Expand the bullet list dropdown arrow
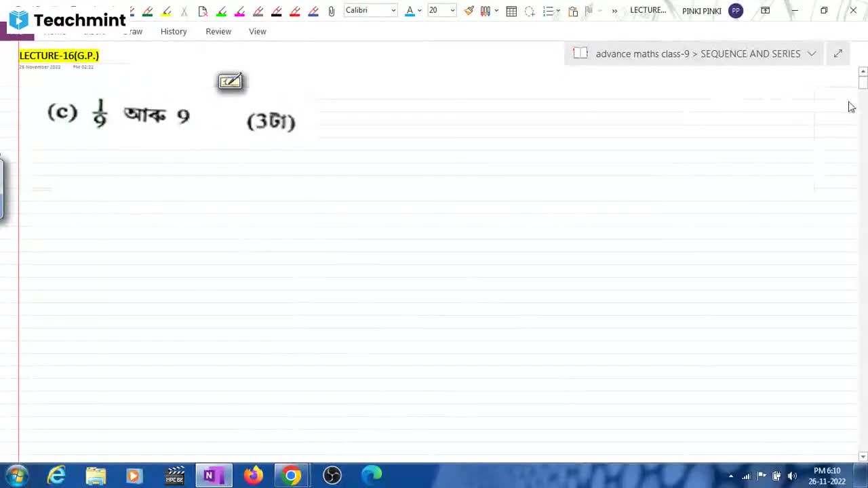The width and height of the screenshot is (868, 488). tap(558, 11)
